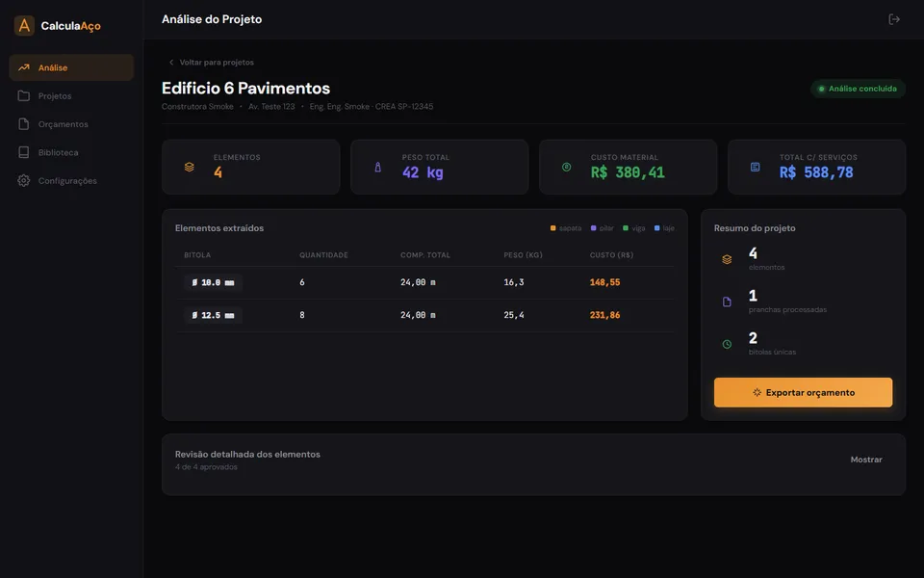Click the Biblioteca book icon
The width and height of the screenshot is (924, 578).
pos(23,152)
